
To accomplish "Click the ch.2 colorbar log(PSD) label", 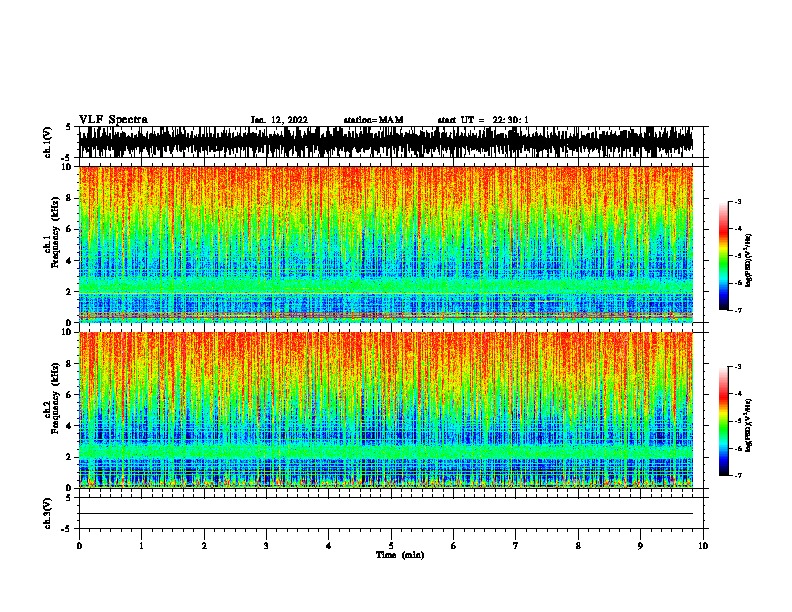I will pos(749,425).
